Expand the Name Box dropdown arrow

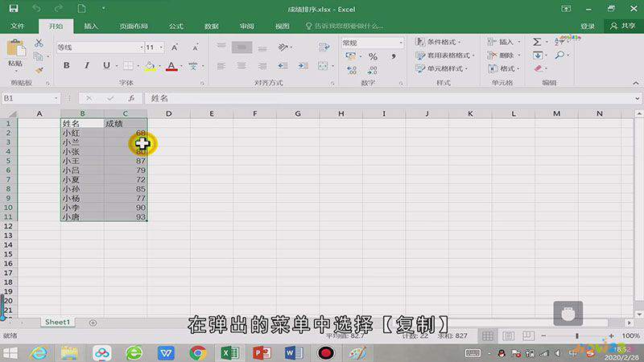[56, 98]
